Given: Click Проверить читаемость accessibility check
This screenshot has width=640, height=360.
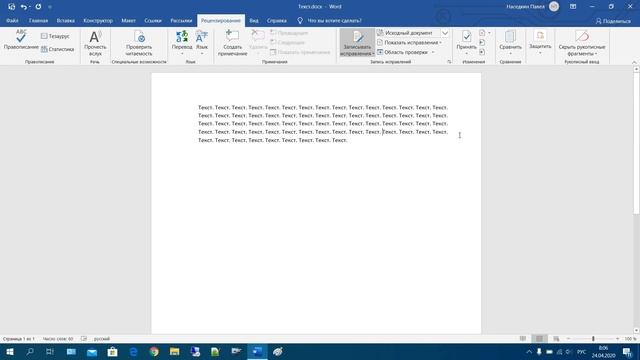Looking at the screenshot, I should tap(139, 43).
